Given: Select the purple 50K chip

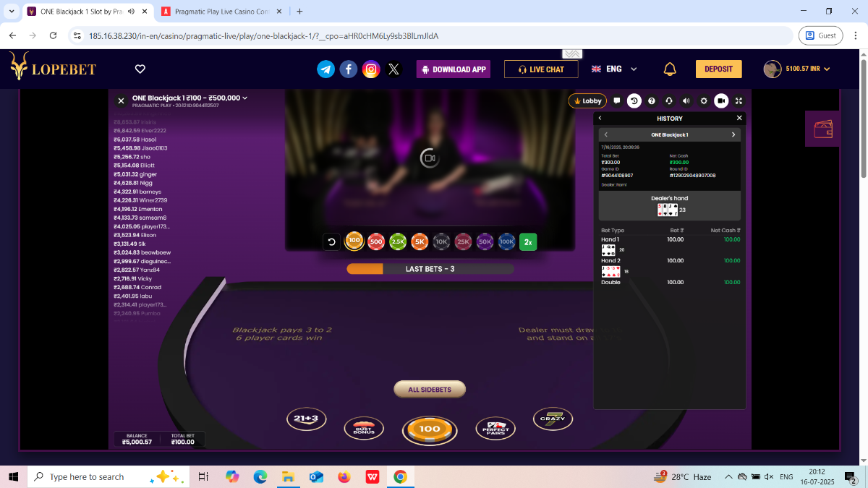Looking at the screenshot, I should 485,242.
